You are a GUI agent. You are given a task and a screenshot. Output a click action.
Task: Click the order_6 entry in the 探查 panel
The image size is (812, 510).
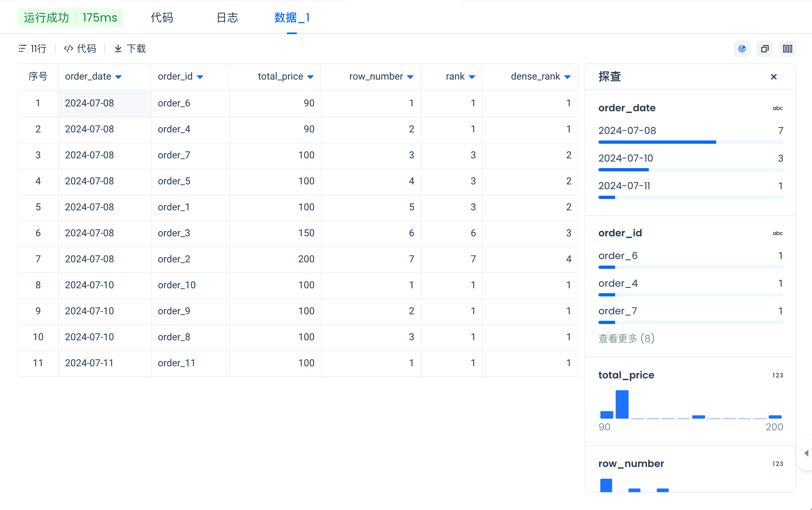tap(618, 256)
